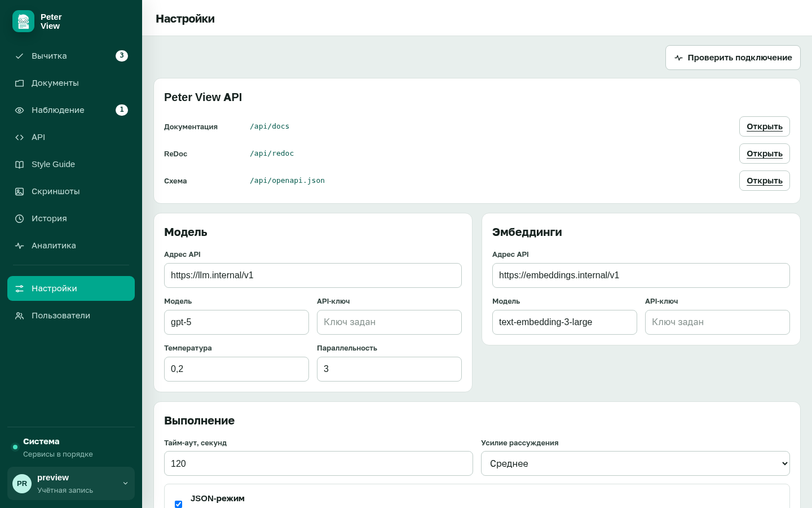The height and width of the screenshot is (508, 812).
Task: Click the Параллельность field with 3
Action: point(389,369)
